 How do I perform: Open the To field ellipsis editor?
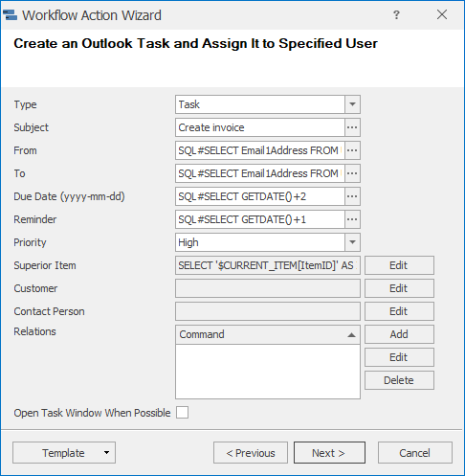352,173
